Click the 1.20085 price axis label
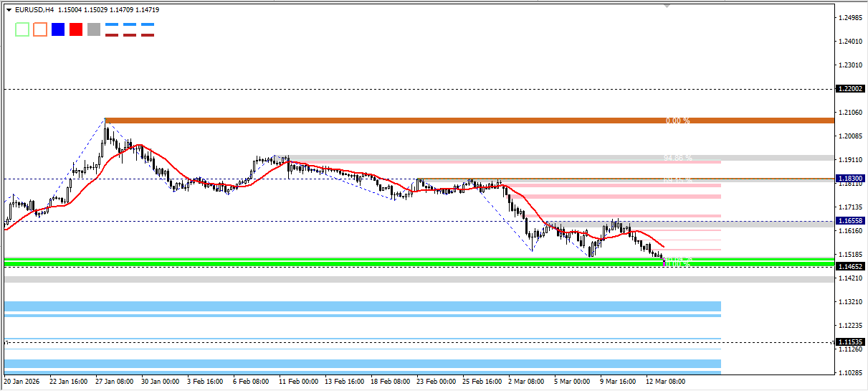 850,136
